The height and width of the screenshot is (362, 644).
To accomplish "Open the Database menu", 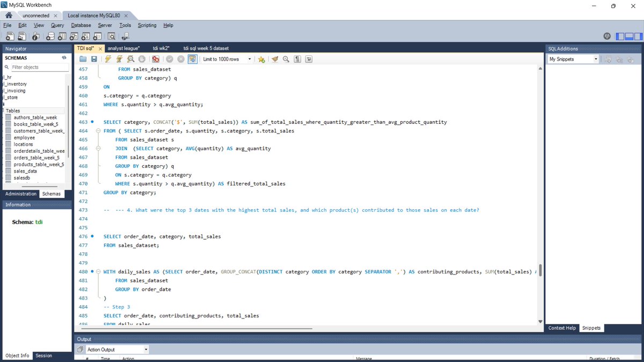I will click(81, 25).
